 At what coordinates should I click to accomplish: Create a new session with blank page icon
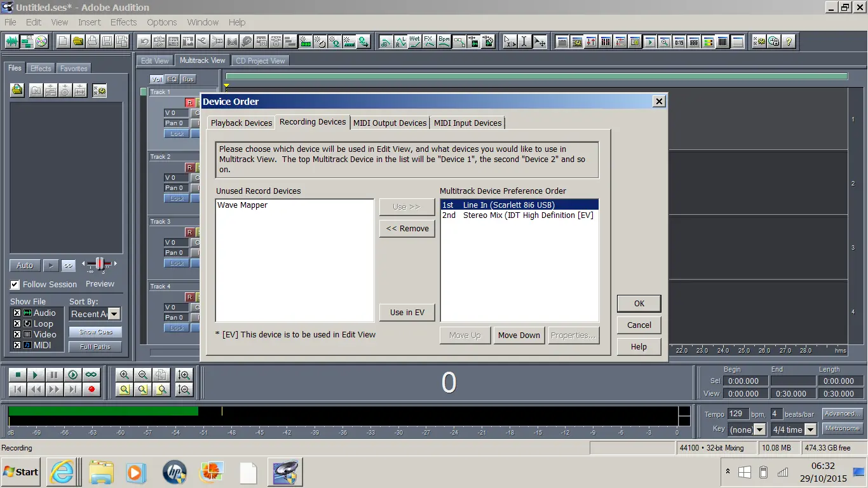(x=63, y=42)
